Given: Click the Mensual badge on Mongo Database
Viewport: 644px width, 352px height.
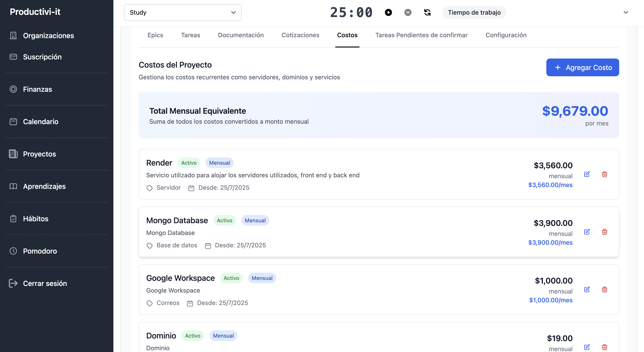Looking at the screenshot, I should [x=255, y=220].
